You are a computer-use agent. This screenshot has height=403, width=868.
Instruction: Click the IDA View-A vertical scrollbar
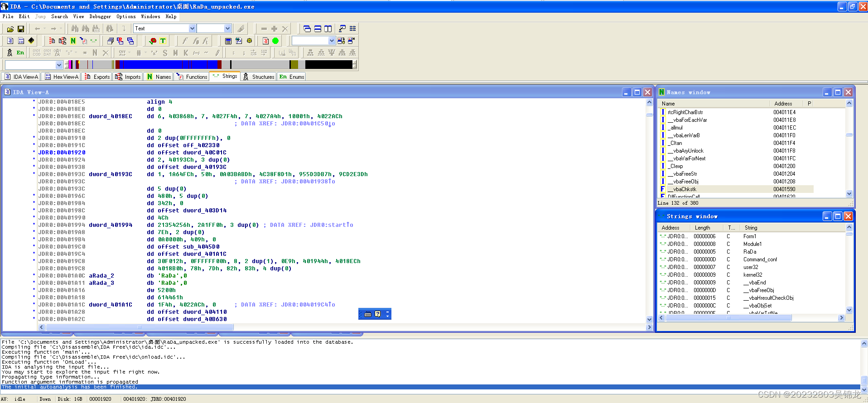[649, 211]
